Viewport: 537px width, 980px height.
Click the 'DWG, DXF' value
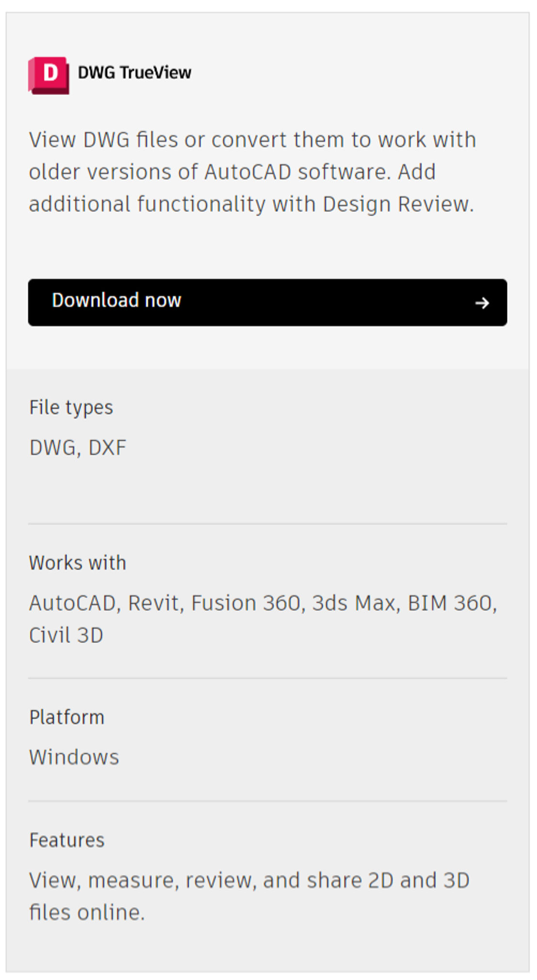(78, 448)
